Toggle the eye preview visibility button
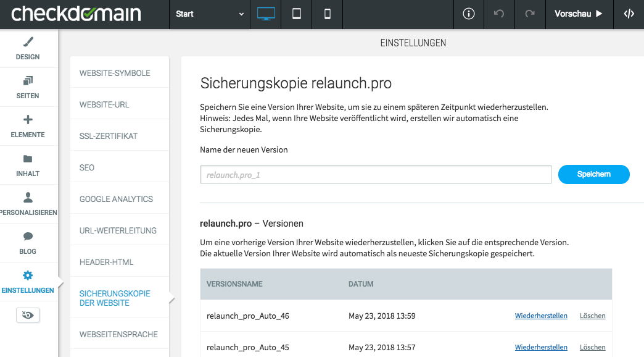This screenshot has height=357, width=644. click(28, 315)
